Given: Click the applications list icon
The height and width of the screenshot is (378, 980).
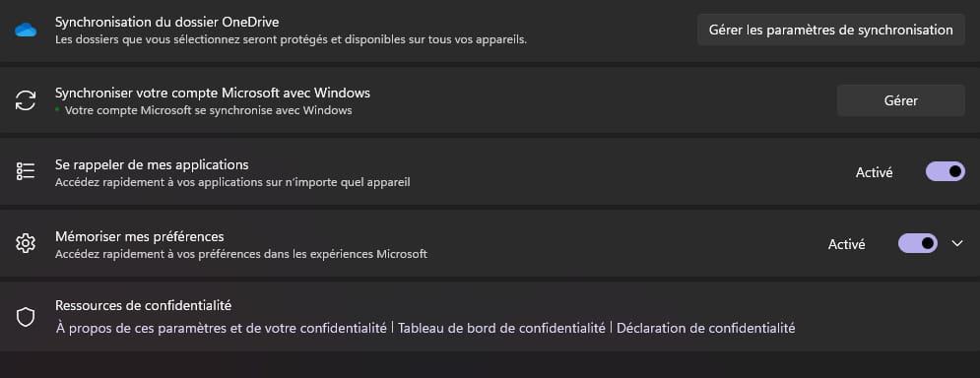Looking at the screenshot, I should [26, 171].
